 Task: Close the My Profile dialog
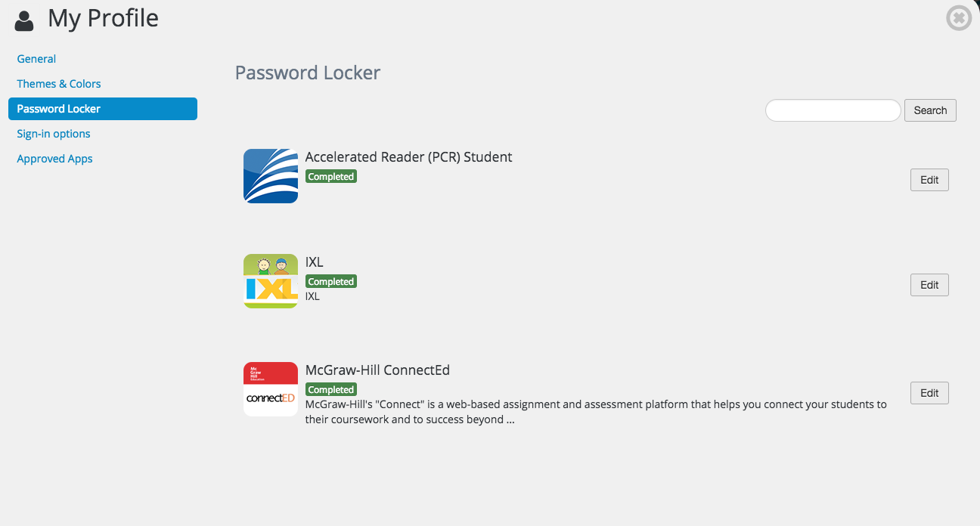(x=959, y=18)
